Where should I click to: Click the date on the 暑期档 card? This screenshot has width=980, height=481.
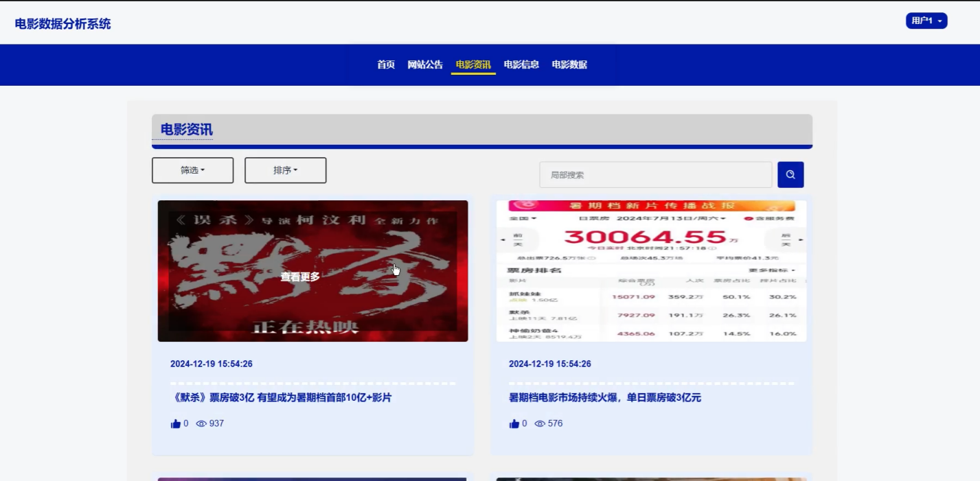pyautogui.click(x=550, y=364)
